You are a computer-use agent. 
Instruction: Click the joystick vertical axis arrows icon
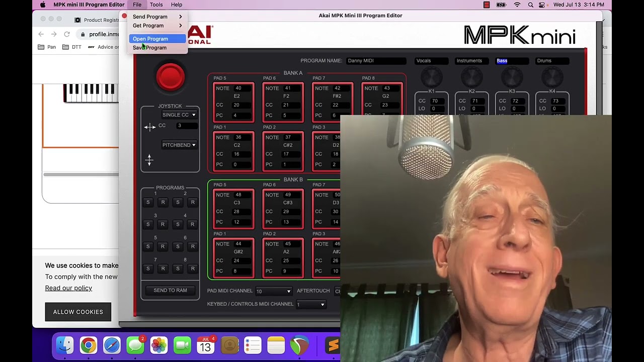pos(149,160)
